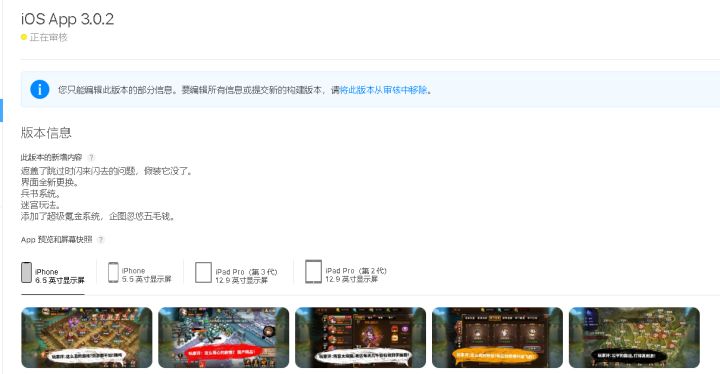Click the iOS App 3.0.2 heading
The image size is (720, 374).
(x=67, y=19)
